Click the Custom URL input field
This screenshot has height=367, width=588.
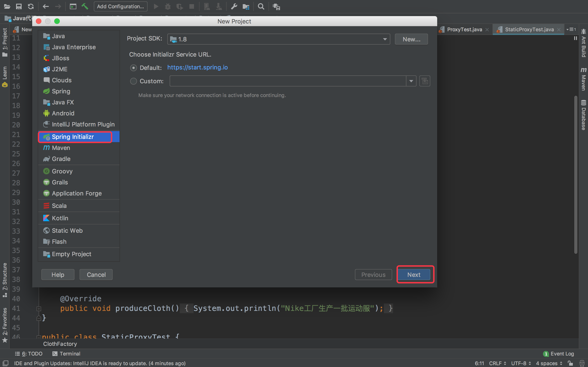coord(288,81)
